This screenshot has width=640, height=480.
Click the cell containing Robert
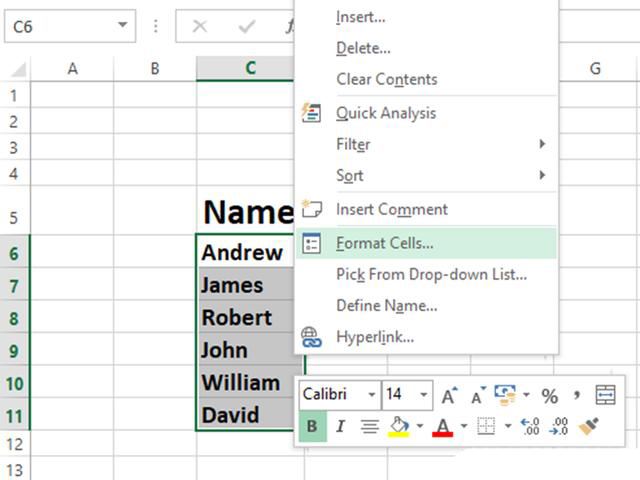[x=245, y=317]
